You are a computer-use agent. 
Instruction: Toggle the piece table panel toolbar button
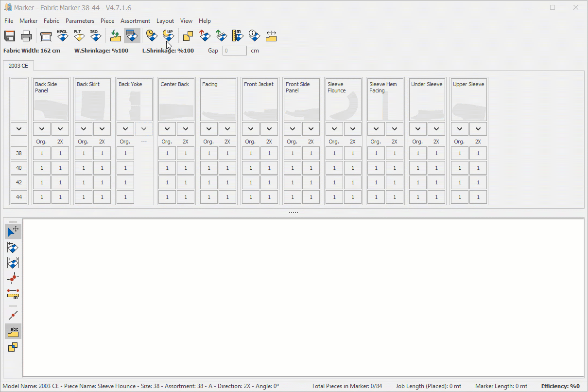click(132, 36)
